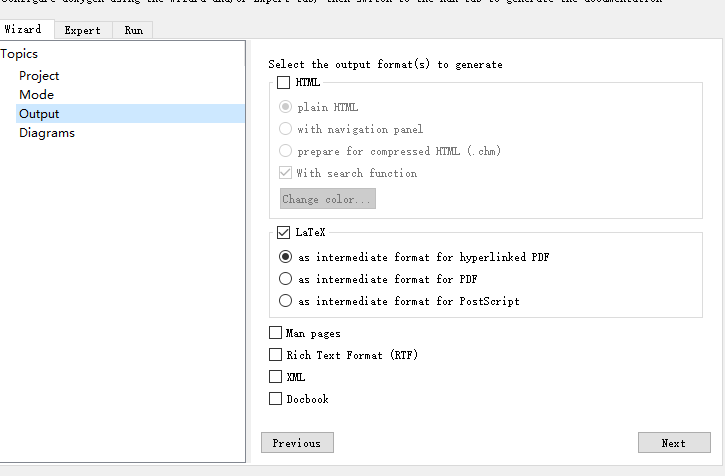
Task: Select Project in Topics list
Action: (x=39, y=76)
